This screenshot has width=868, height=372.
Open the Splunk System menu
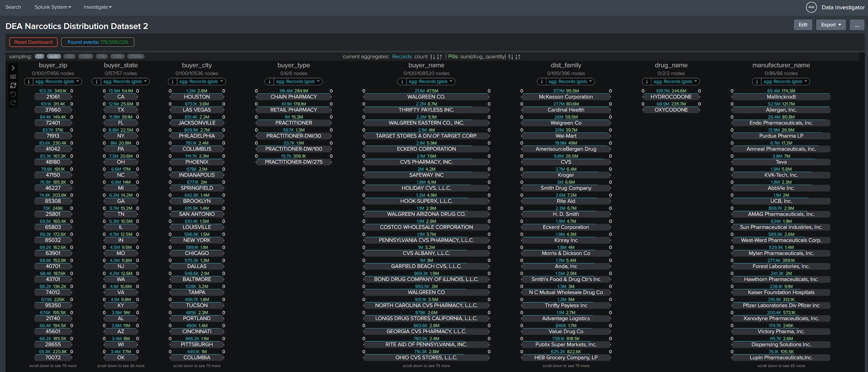click(x=53, y=7)
